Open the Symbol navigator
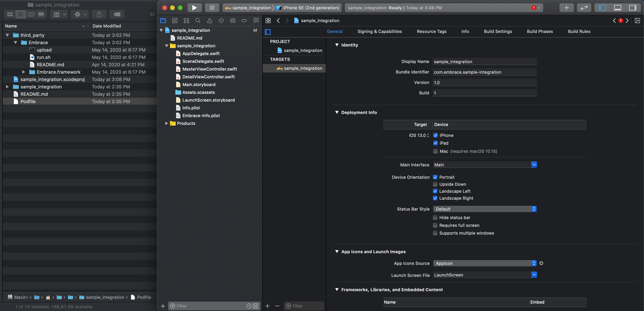Viewport: 644px width, 311px height. point(186,21)
